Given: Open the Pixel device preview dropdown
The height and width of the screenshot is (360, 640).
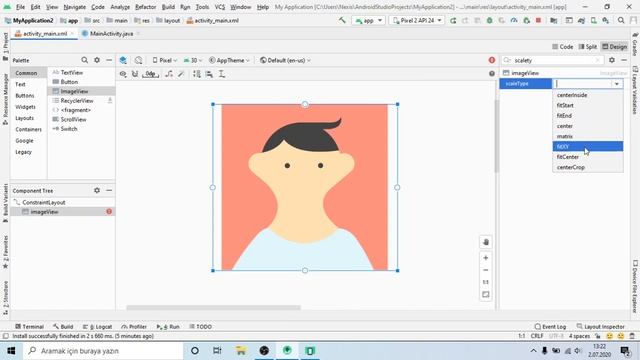Looking at the screenshot, I should pyautogui.click(x=164, y=60).
